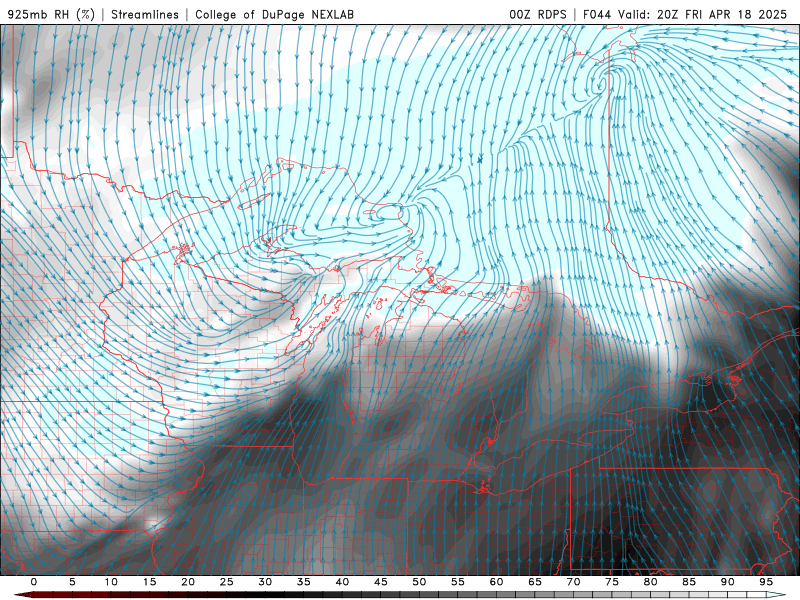Click the colorbar value '75'
Image resolution: width=800 pixels, height=600 pixels.
pyautogui.click(x=612, y=582)
